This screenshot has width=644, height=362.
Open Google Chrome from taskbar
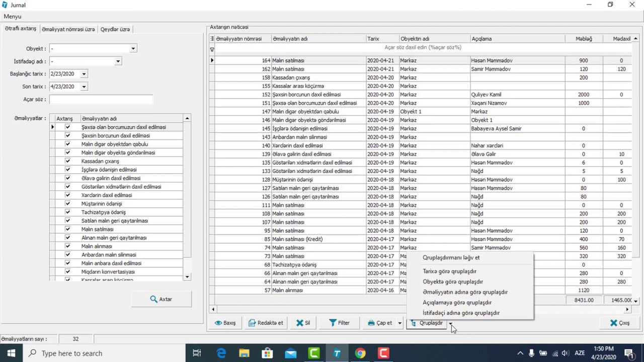(360, 353)
